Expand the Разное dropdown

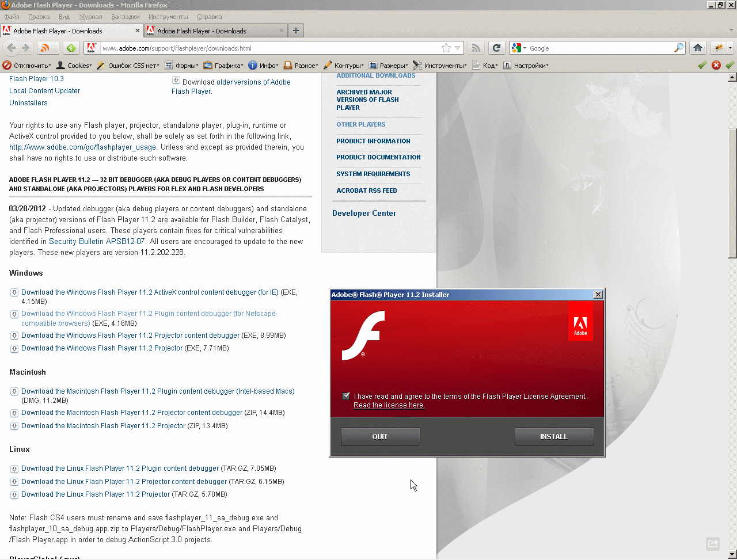tap(302, 66)
